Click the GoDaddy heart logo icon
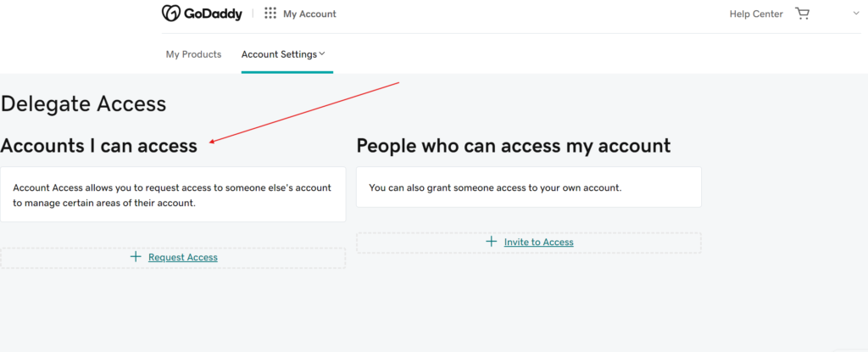Screen dimensions: 868x352 [x=172, y=14]
